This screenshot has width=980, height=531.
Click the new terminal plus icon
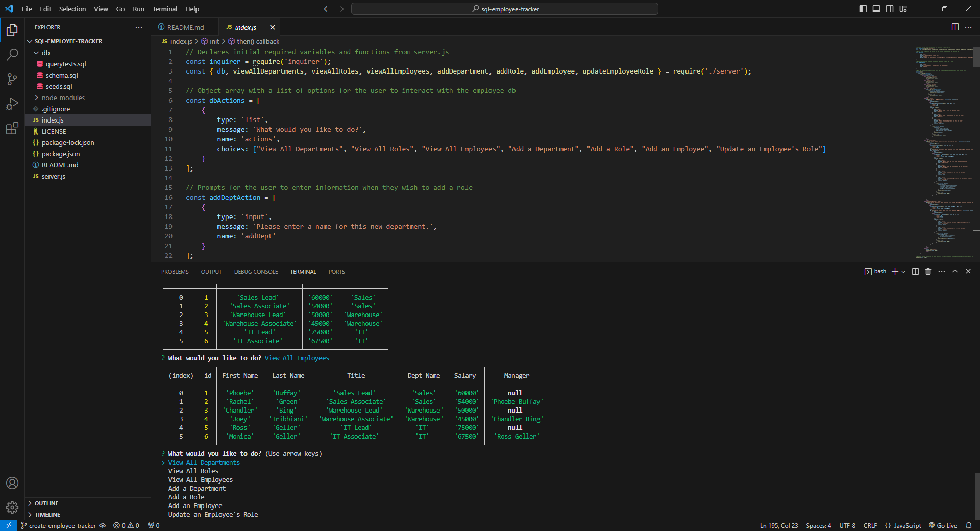(895, 272)
